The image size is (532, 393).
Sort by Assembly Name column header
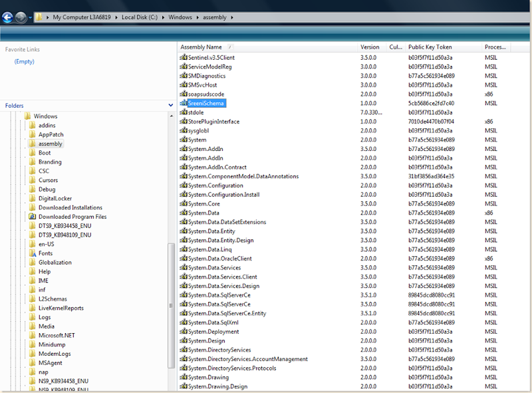pyautogui.click(x=201, y=47)
